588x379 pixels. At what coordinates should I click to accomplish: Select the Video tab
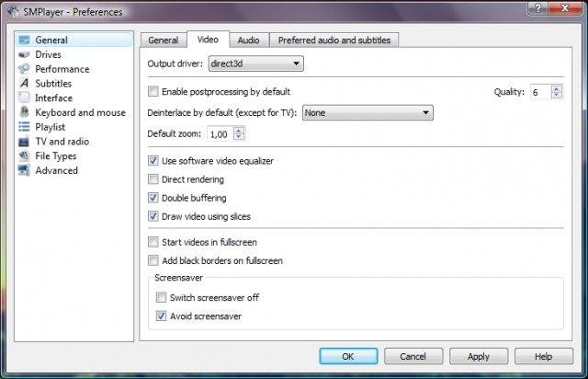pos(208,40)
